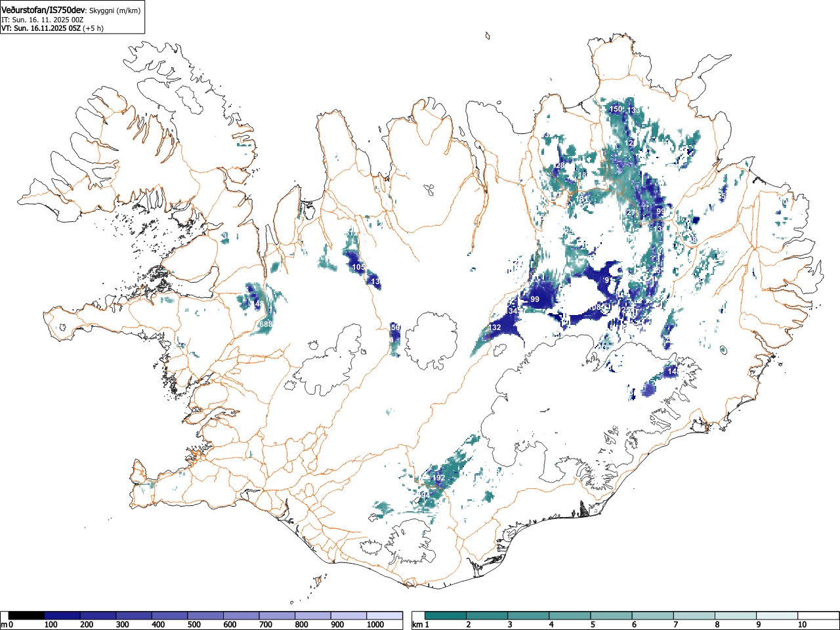
Task: Click the 8–9 km legend swatch
Action: [736, 616]
